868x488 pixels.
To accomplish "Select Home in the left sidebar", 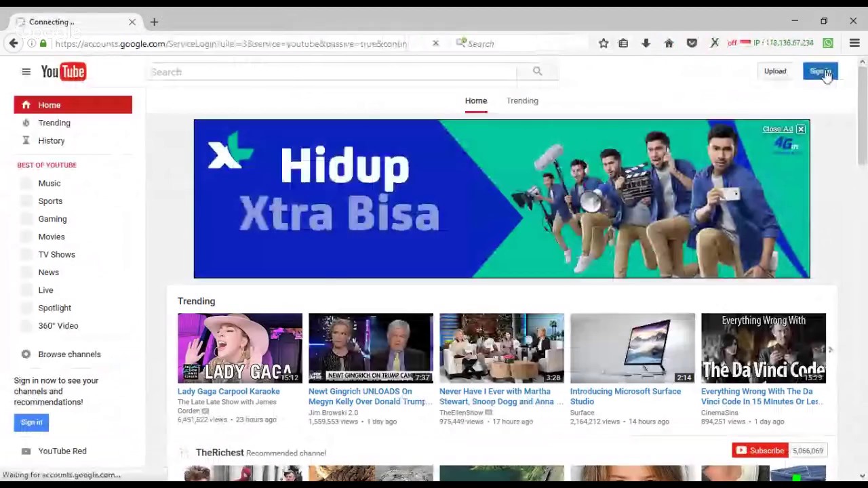I will pos(73,105).
